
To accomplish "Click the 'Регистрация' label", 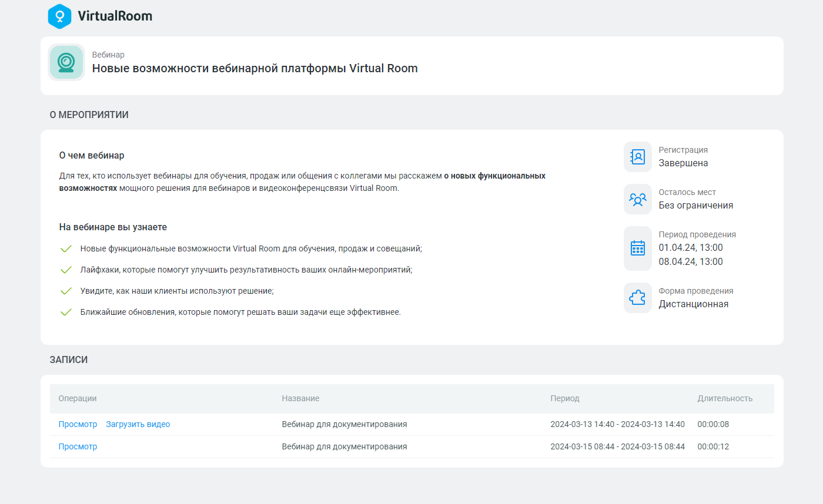I will point(683,150).
